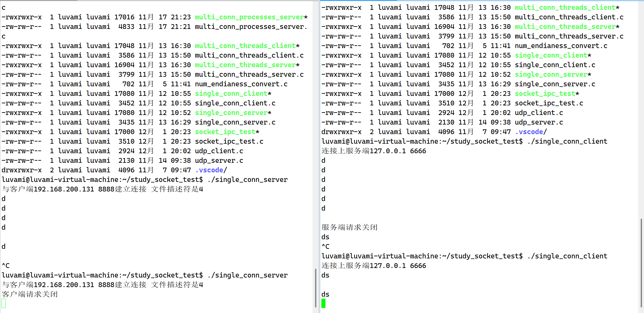Image resolution: width=644 pixels, height=313 pixels.
Task: Click green multi_conn_threads_server in right pane
Action: coord(565,27)
